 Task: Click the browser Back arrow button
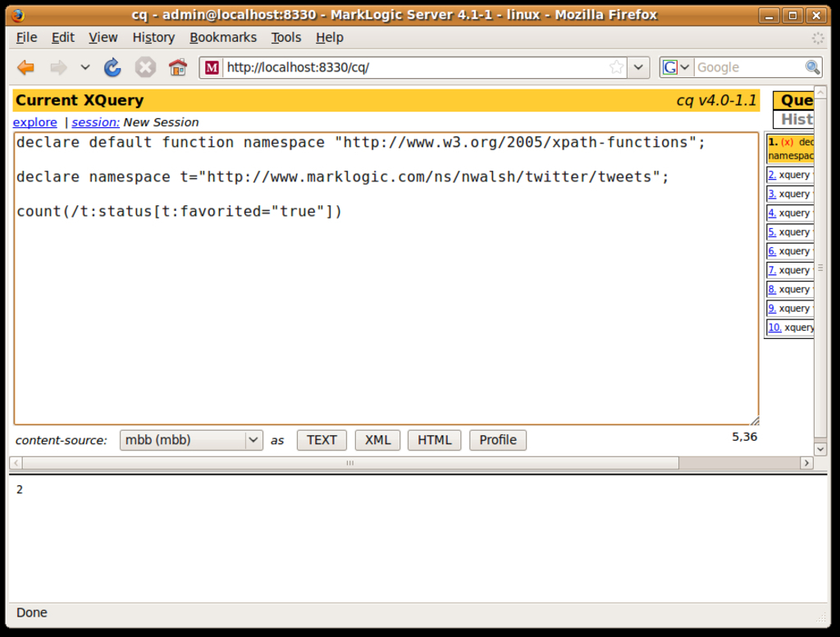click(x=25, y=67)
